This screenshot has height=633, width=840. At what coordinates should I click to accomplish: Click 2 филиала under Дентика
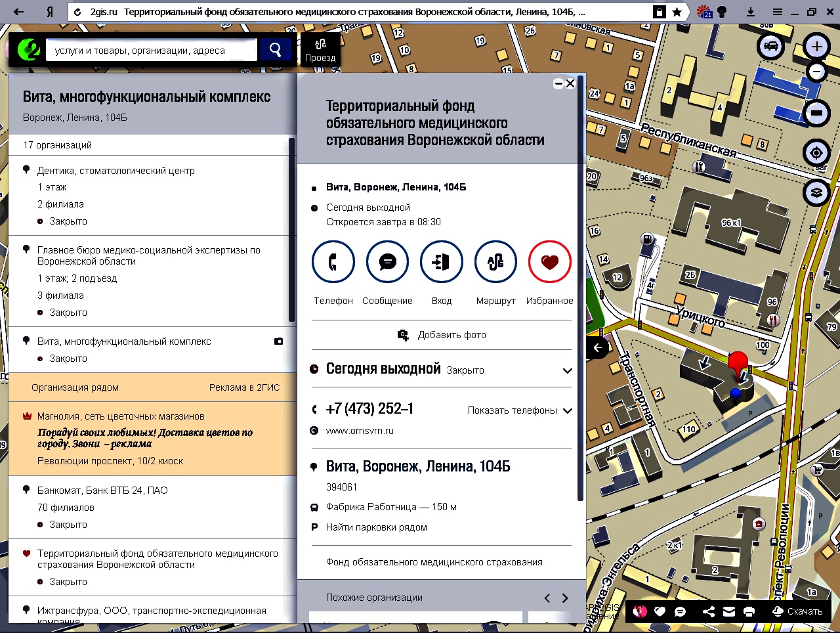pos(60,204)
